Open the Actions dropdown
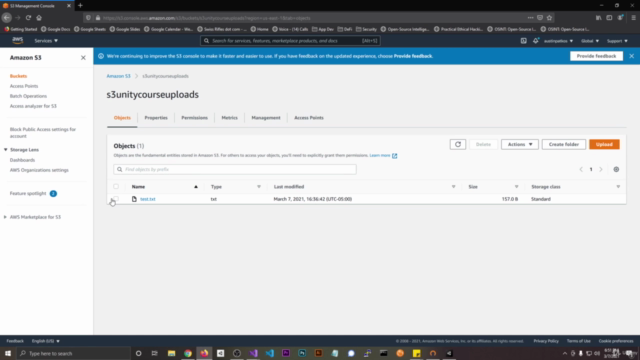 pos(520,144)
